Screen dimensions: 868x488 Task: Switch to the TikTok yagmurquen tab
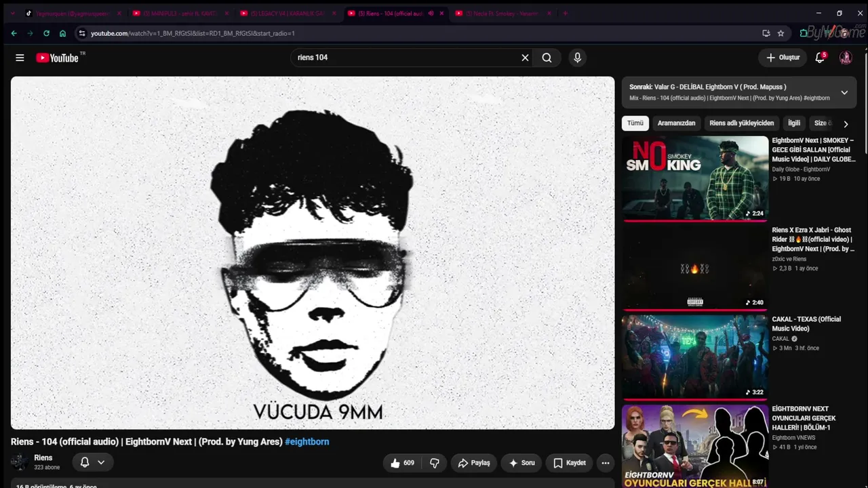click(72, 13)
